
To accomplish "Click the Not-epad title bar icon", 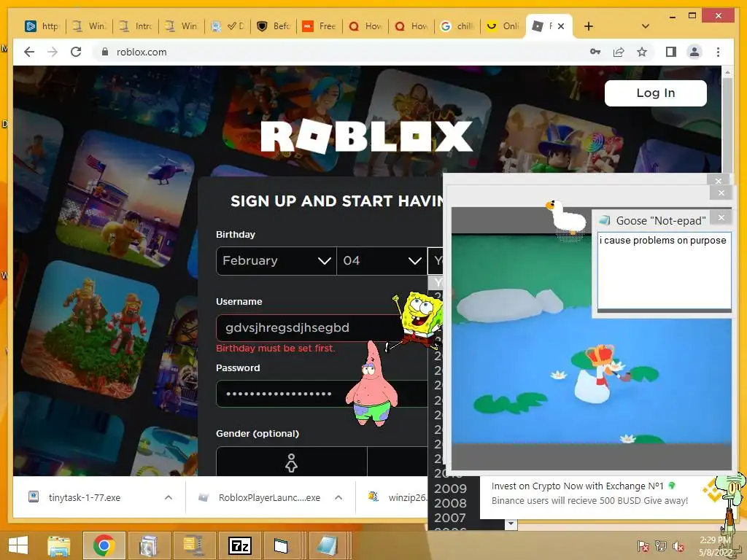I will pos(605,220).
